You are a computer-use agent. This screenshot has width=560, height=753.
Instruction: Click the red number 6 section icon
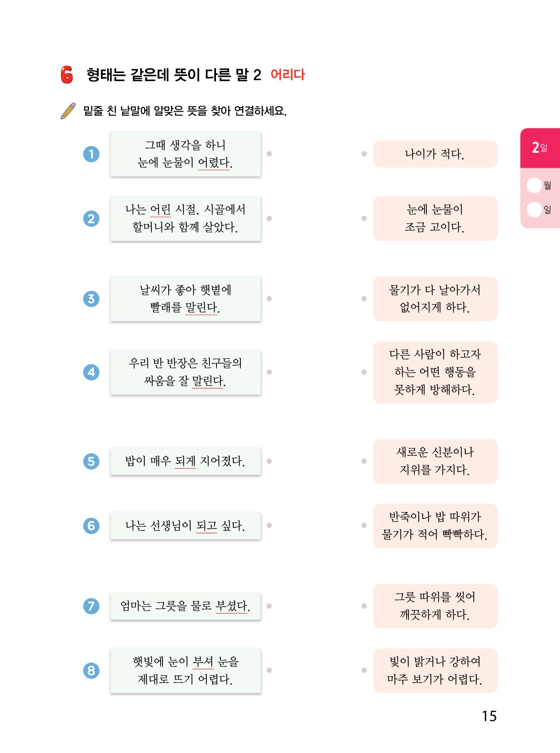coord(67,74)
